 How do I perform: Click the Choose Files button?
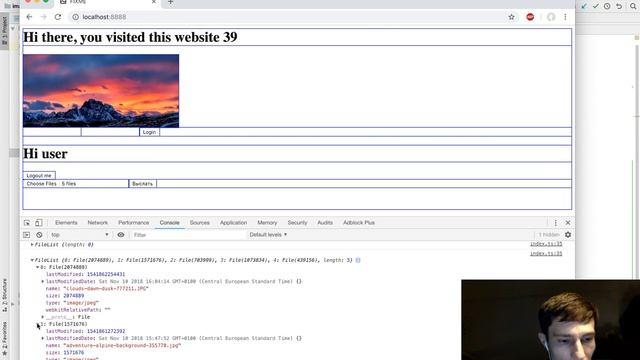(41, 184)
